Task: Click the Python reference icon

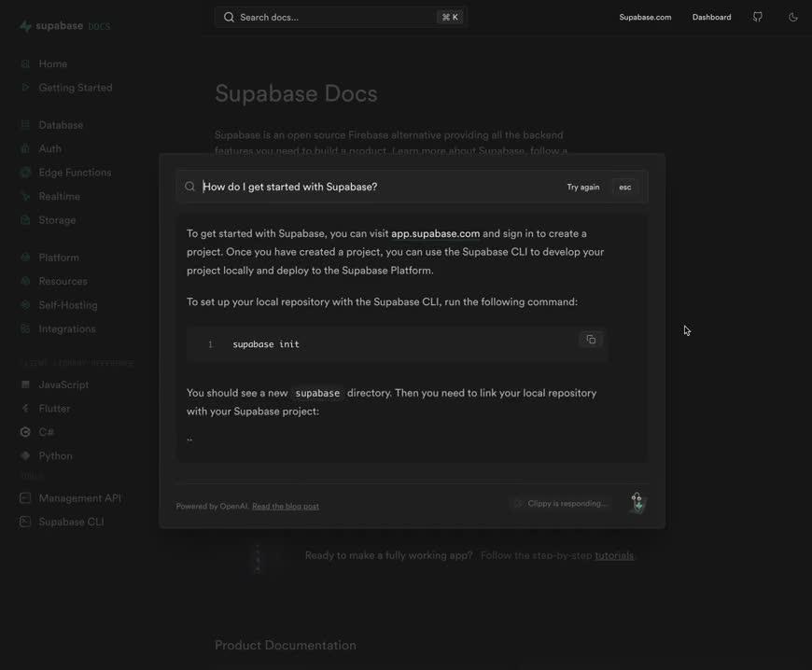Action: point(25,455)
